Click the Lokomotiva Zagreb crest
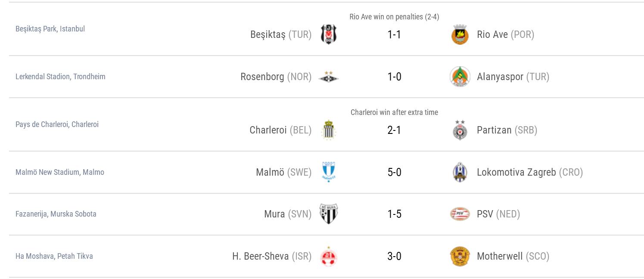This screenshot has width=644, height=279. point(460,172)
